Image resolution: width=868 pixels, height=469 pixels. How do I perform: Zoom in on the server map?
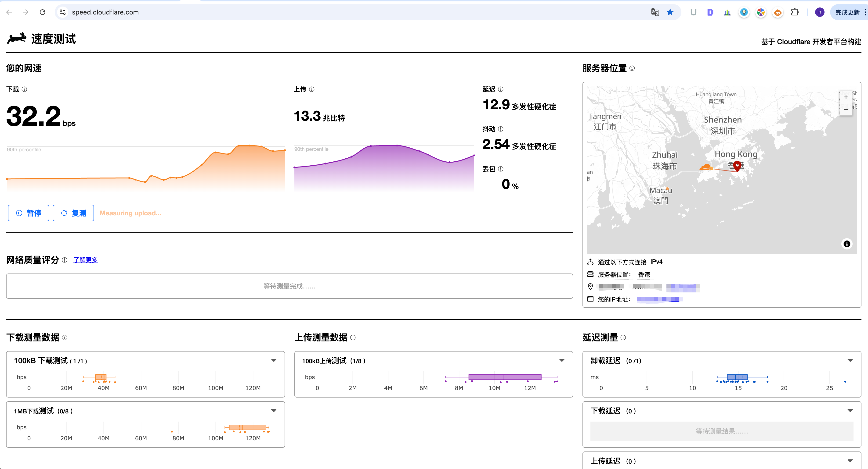846,97
